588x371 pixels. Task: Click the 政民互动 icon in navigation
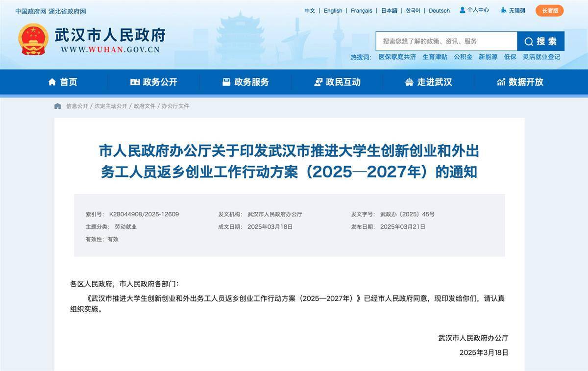click(318, 82)
